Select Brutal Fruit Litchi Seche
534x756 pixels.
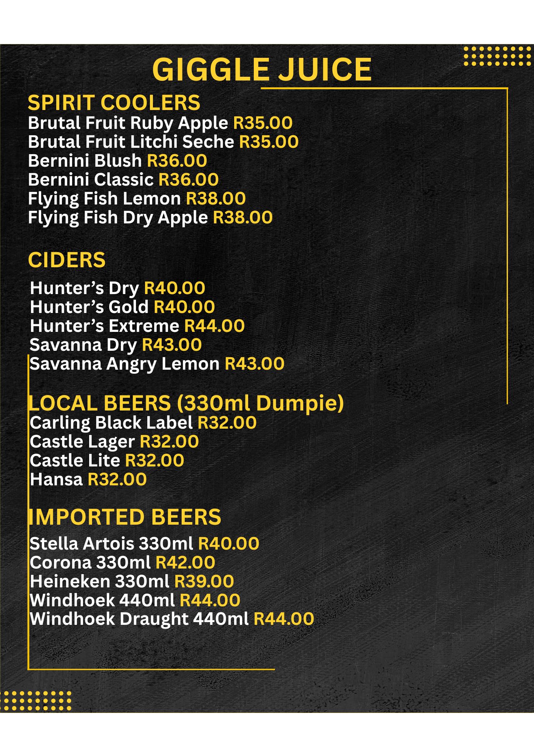click(x=131, y=142)
